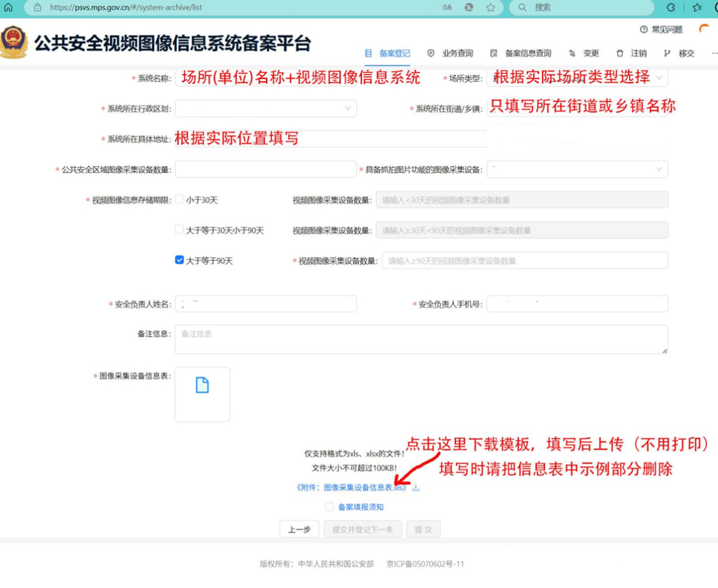Click the 图像采集设备信息表 upload box
The image size is (718, 588).
[x=202, y=394]
